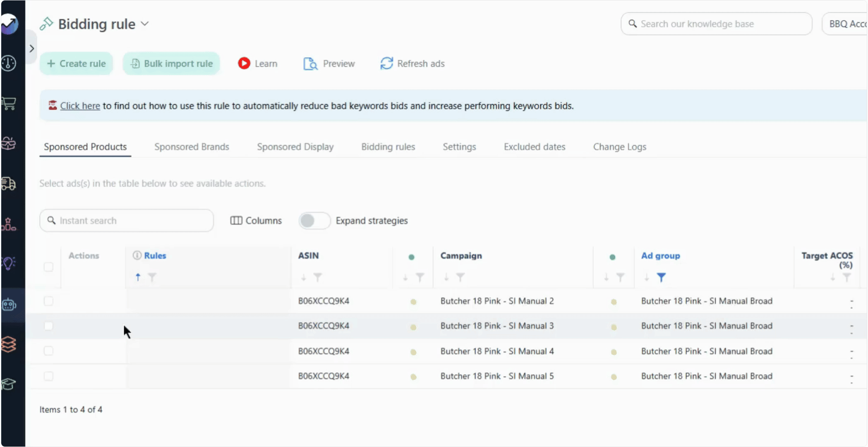The width and height of the screenshot is (868, 447).
Task: Check the Butcher 18 Pink SI Manual 5 row
Action: [48, 376]
